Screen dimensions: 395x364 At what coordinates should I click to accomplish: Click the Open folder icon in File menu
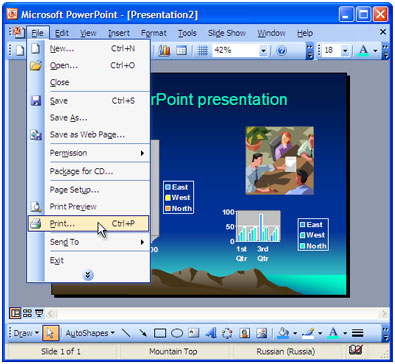coord(36,65)
